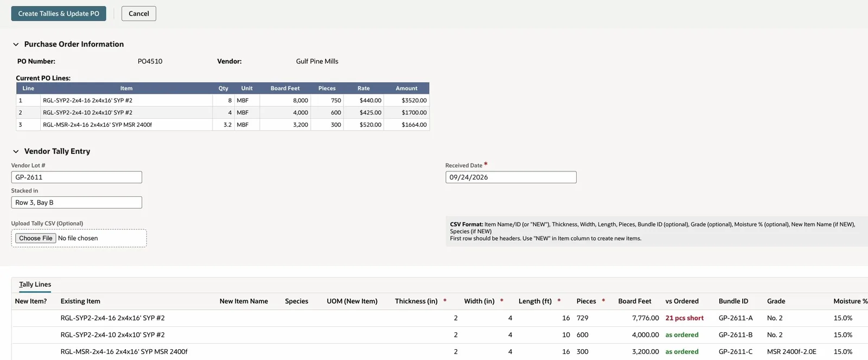This screenshot has width=868, height=360.
Task: Click PO line 3 item RGL-MSR-2x4-16
Action: (x=97, y=125)
